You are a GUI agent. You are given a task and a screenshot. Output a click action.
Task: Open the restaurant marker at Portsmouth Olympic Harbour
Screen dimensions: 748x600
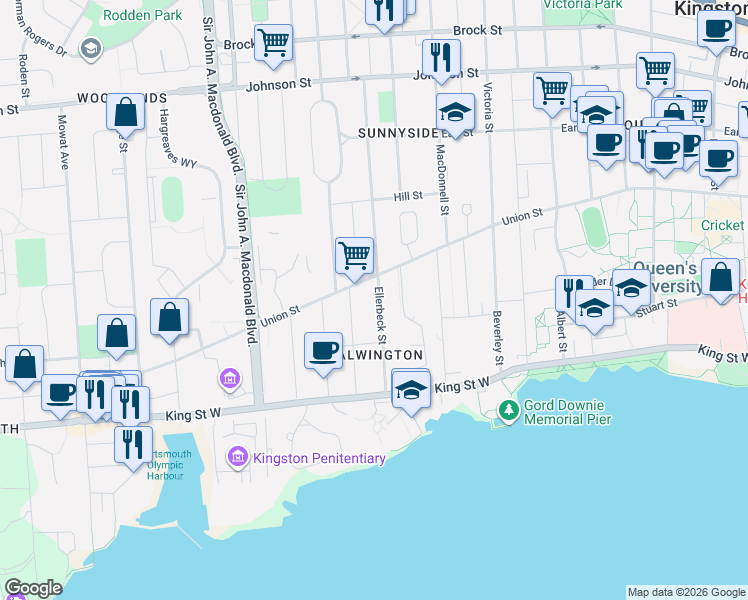tap(134, 448)
